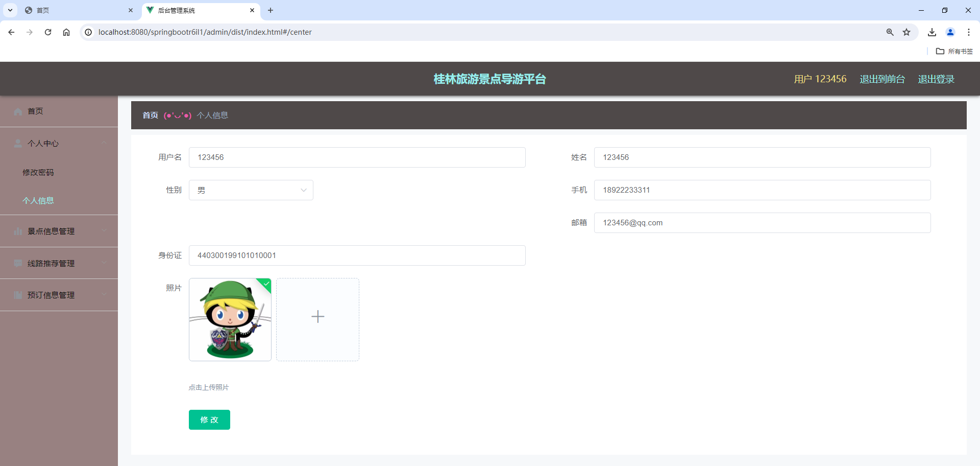Expand the 景点信息管理 menu chevron
This screenshot has width=980, height=466.
[x=105, y=231]
